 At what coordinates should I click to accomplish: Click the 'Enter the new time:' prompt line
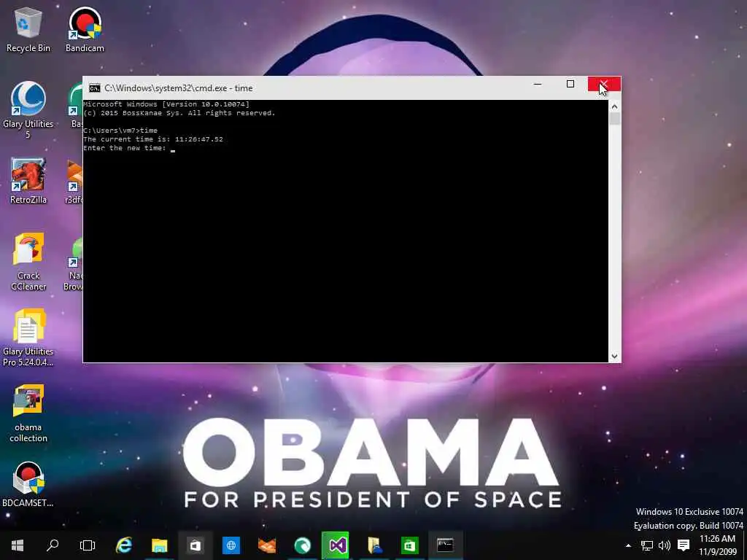pos(125,148)
